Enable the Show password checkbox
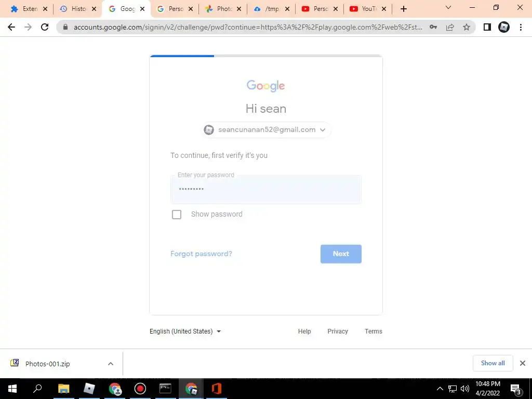The height and width of the screenshot is (399, 532). point(177,215)
